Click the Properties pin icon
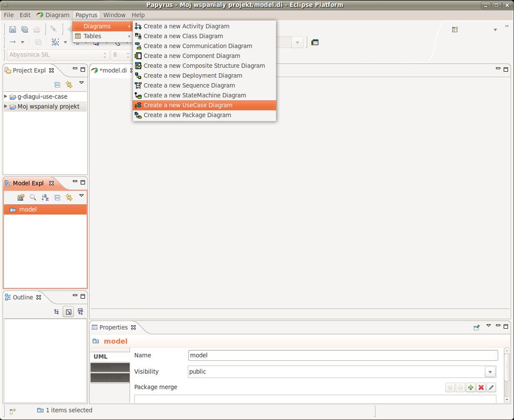514x420 pixels. click(477, 327)
